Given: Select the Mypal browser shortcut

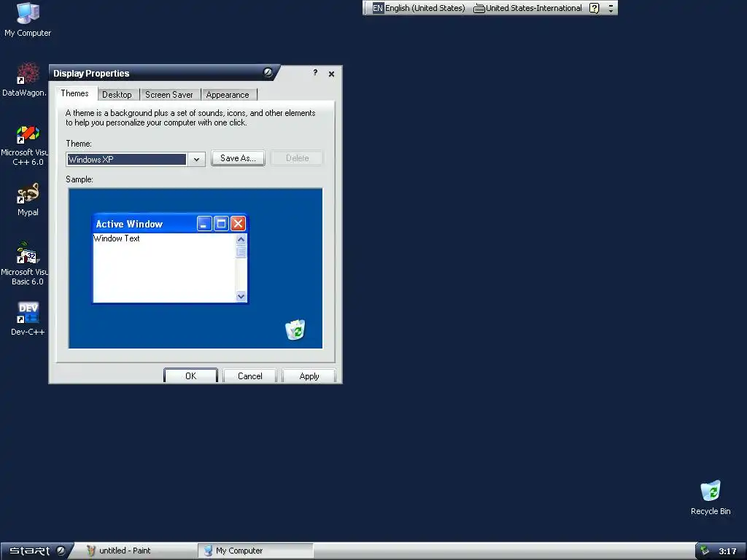Looking at the screenshot, I should click(x=28, y=200).
